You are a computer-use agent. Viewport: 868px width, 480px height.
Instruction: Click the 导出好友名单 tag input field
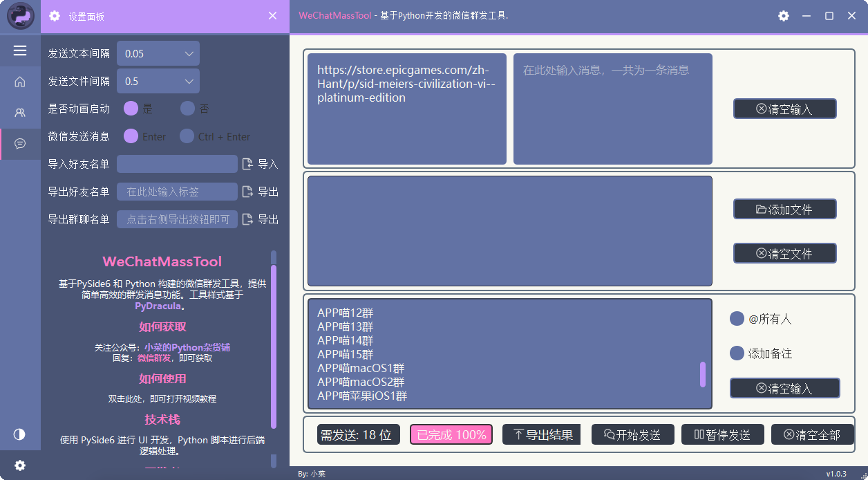click(177, 192)
